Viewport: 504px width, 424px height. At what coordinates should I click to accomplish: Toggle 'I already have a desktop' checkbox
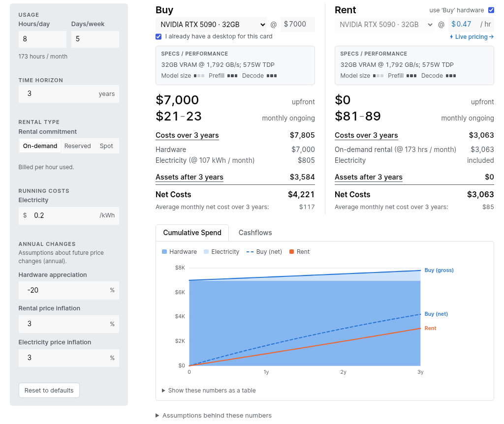point(158,36)
